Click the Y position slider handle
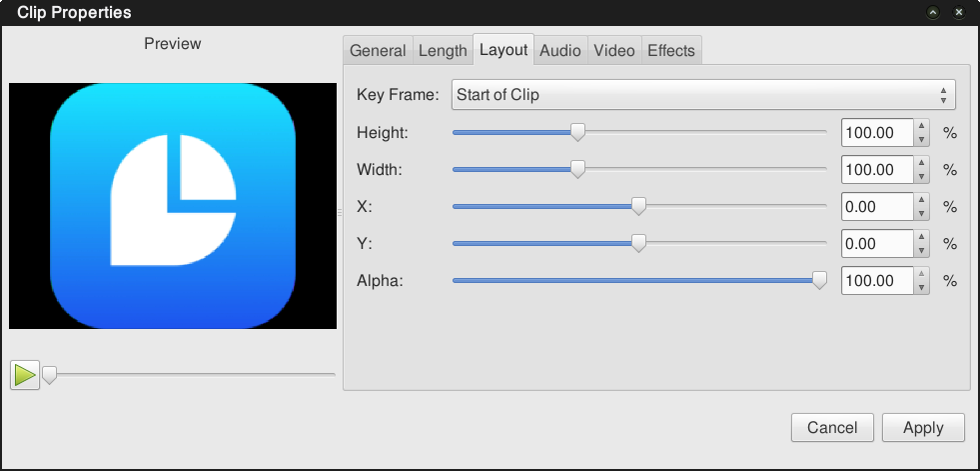This screenshot has width=980, height=471. click(x=638, y=243)
